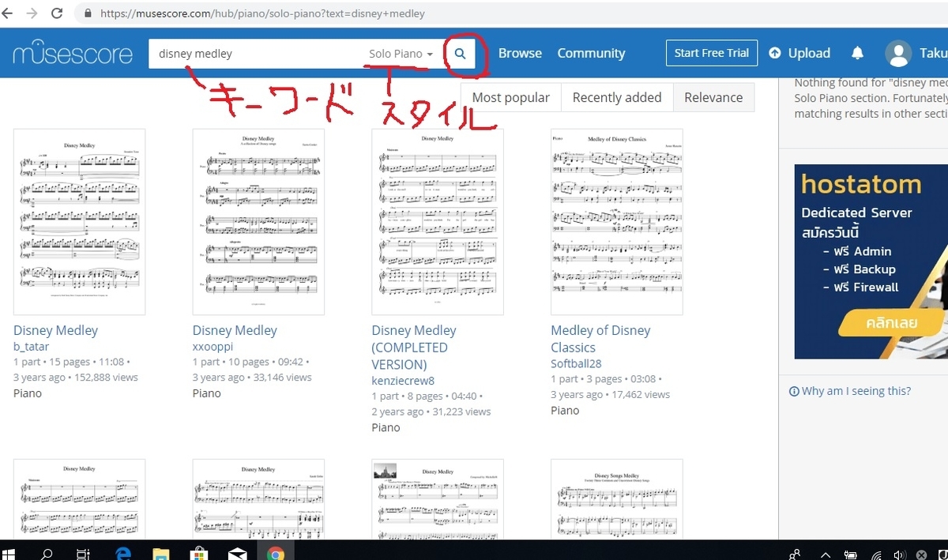Open kenziecrew8 Disney Medley score thumbnail
The image size is (948, 560).
(x=438, y=222)
